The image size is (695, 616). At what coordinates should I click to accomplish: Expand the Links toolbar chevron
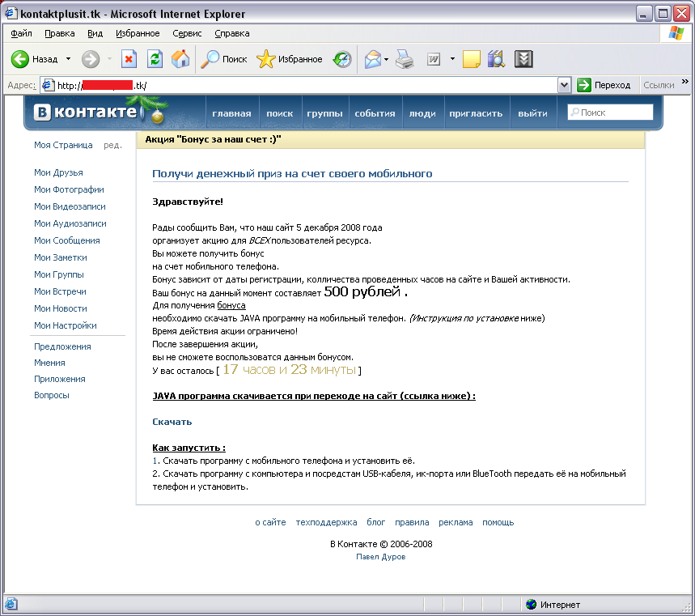pyautogui.click(x=684, y=82)
